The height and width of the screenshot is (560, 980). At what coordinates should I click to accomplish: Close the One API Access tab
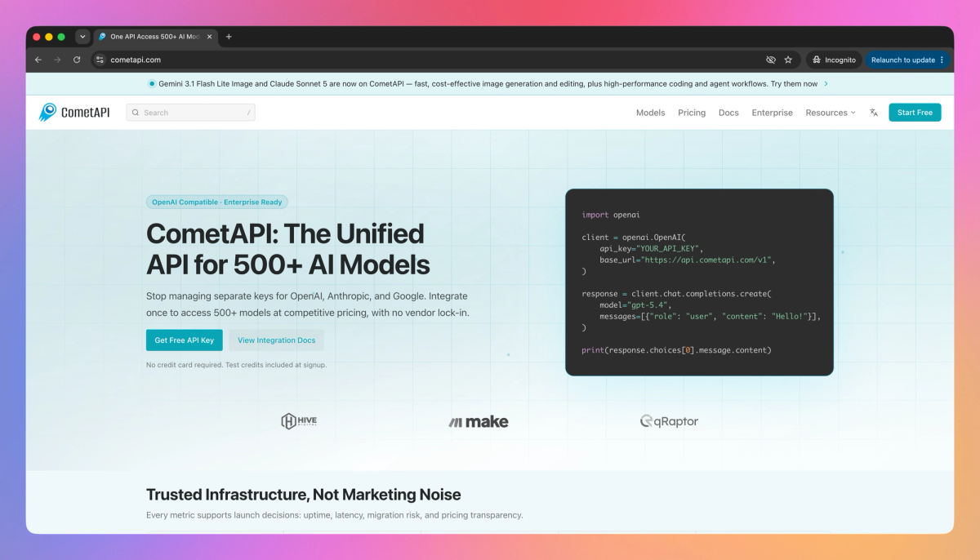pos(209,37)
